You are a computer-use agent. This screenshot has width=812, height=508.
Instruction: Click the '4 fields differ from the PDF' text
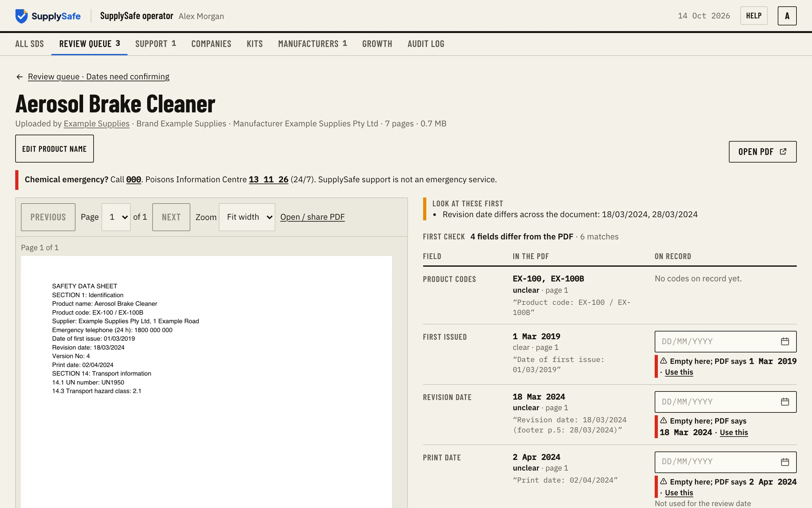coord(522,237)
